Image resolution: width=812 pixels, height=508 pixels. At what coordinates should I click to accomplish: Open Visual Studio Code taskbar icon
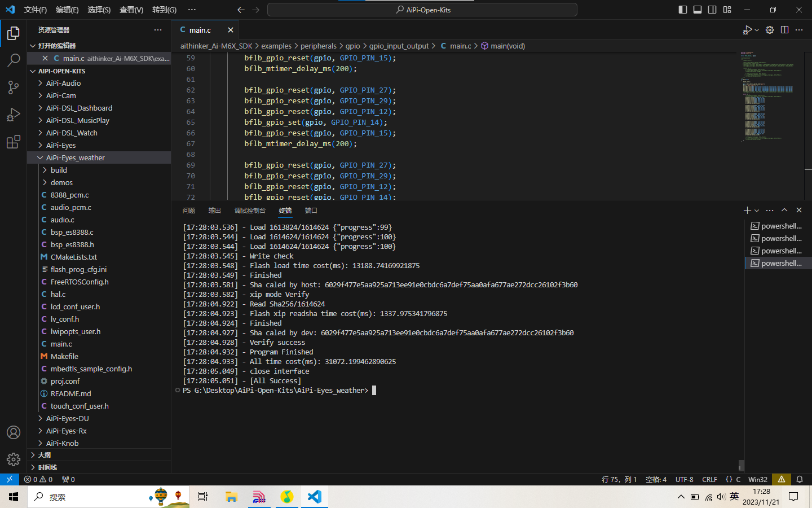click(315, 497)
